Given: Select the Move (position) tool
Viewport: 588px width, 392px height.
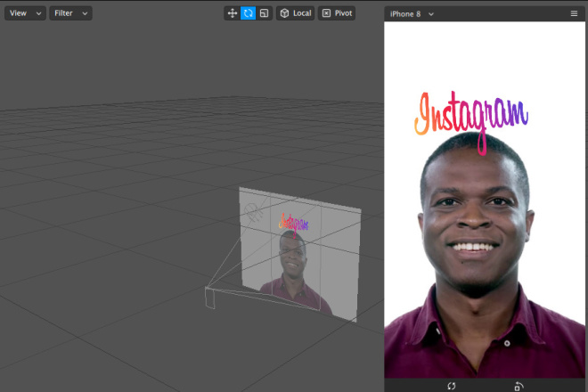Looking at the screenshot, I should (x=233, y=13).
